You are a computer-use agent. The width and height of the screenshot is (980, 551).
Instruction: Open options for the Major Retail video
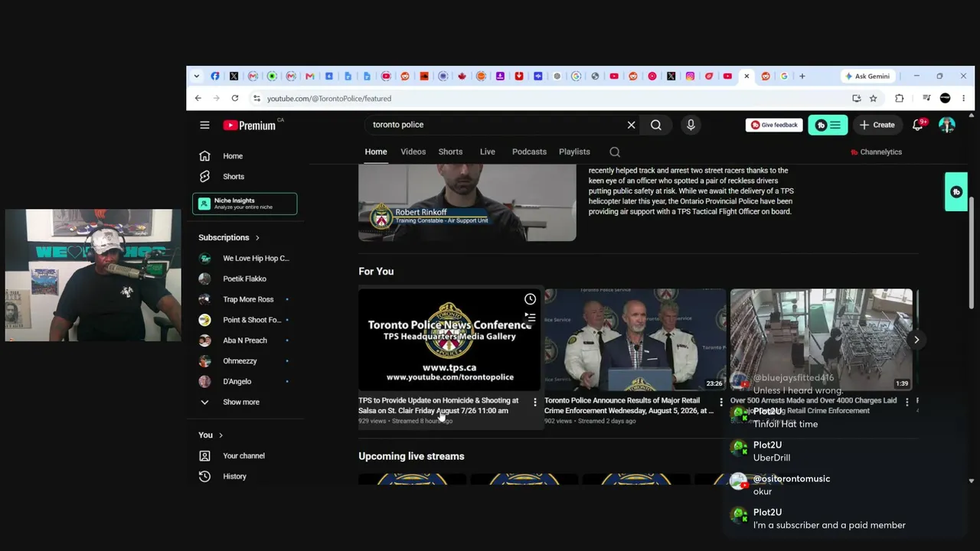721,402
